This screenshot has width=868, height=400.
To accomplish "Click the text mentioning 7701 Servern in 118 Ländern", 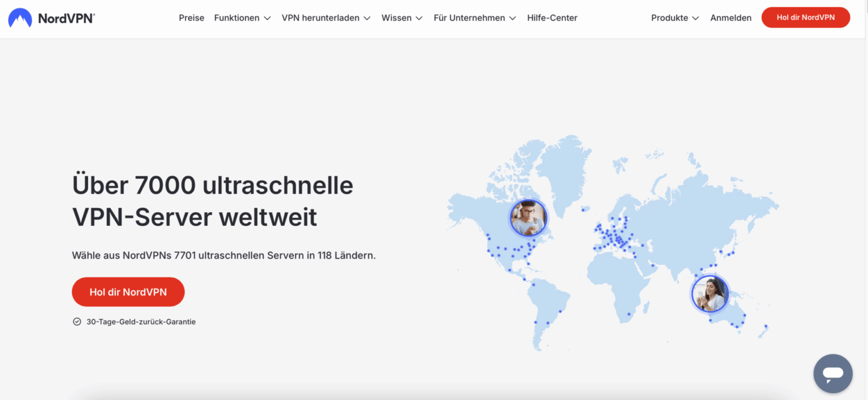I will [224, 255].
